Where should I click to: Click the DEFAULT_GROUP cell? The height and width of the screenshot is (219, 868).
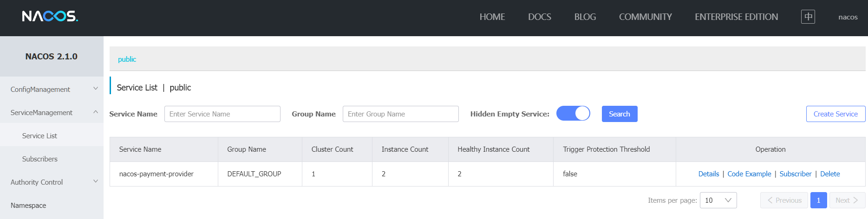tap(260, 174)
